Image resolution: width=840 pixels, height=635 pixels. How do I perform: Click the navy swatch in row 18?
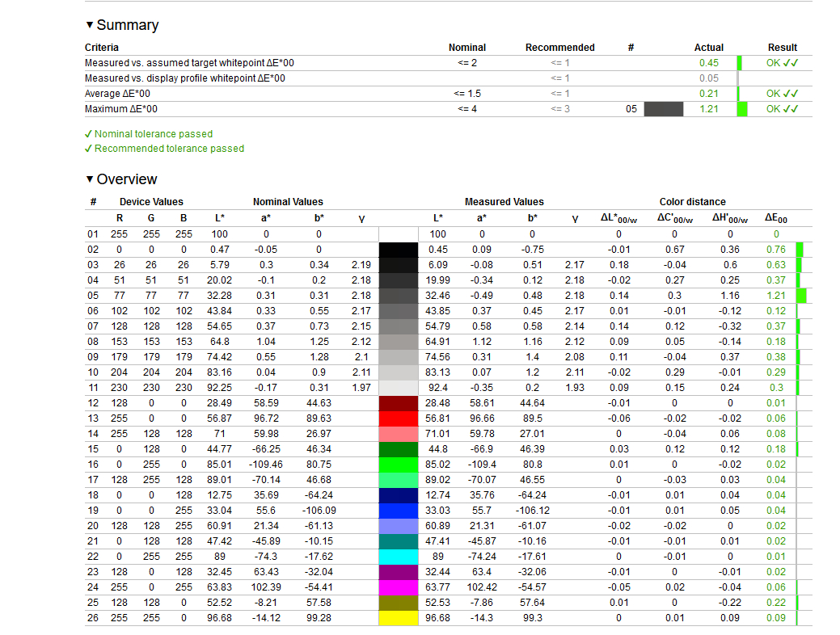point(398,495)
